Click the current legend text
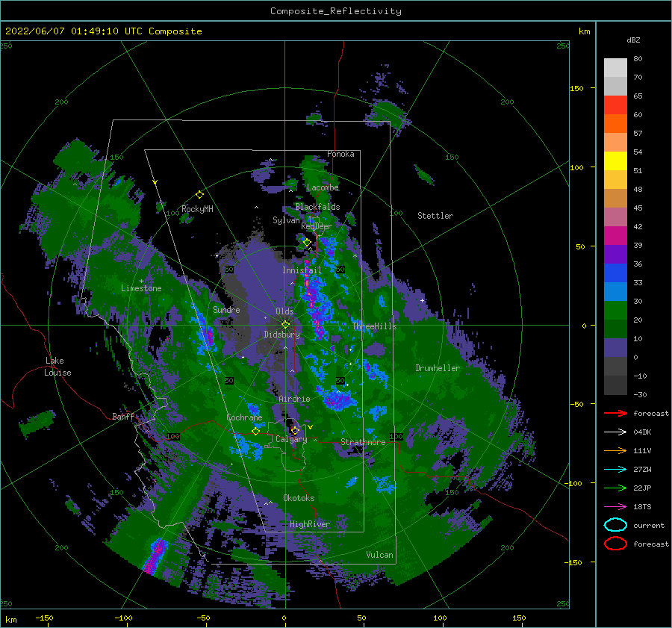672x628 pixels. (648, 525)
